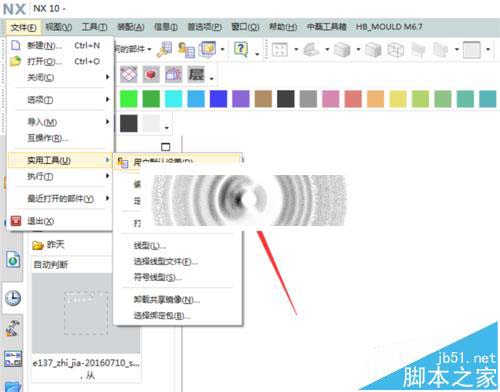Click the 新建 new file icon
This screenshot has width=500, height=392.
16,45
